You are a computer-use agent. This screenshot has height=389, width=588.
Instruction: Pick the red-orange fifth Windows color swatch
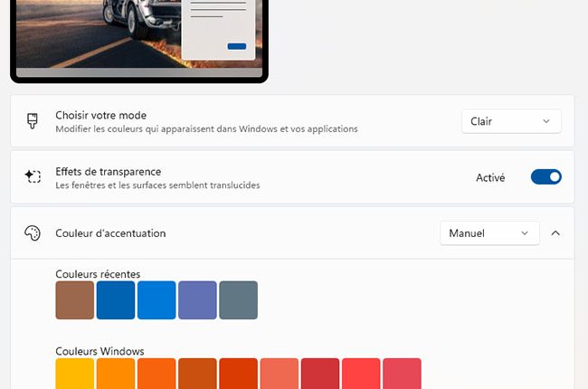239,374
